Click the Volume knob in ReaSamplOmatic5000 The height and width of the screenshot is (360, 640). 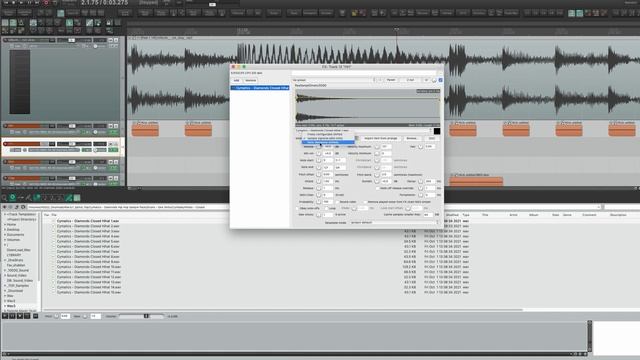coord(318,147)
